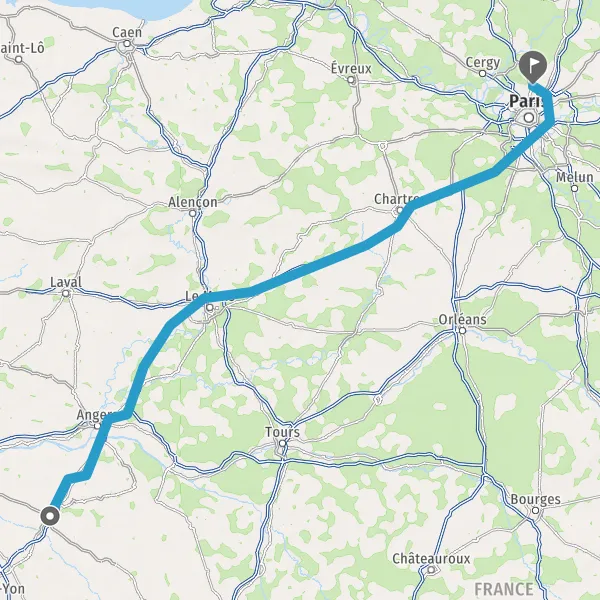Click the Chartres city label

click(396, 199)
